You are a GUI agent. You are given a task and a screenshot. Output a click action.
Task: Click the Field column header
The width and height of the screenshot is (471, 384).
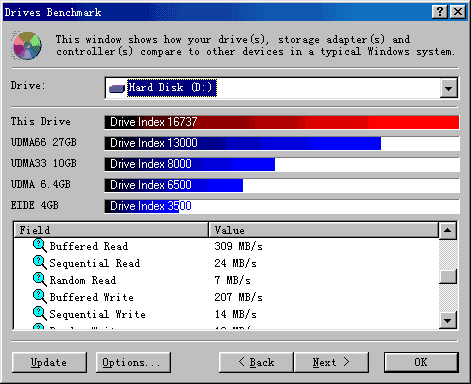click(x=111, y=230)
